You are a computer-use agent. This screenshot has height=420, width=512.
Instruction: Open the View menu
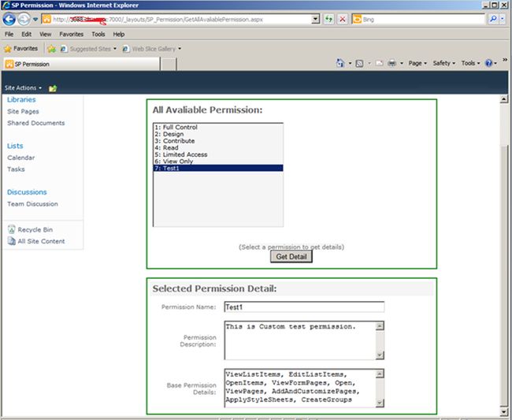(x=46, y=34)
